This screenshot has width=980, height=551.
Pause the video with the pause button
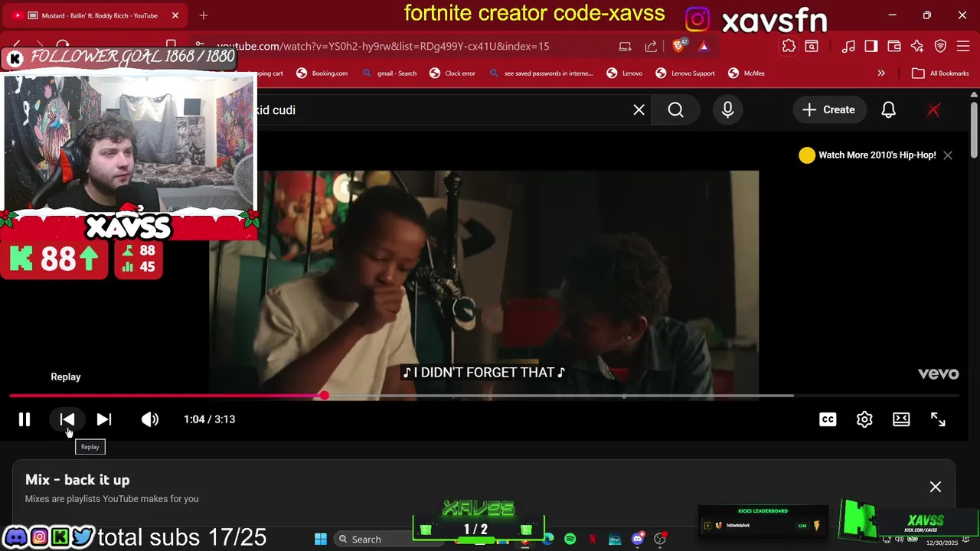pyautogui.click(x=24, y=419)
